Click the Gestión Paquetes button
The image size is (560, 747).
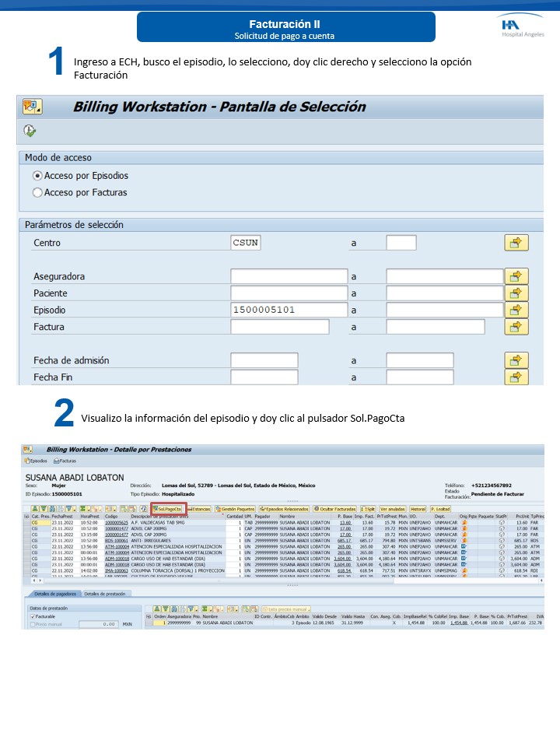click(234, 509)
